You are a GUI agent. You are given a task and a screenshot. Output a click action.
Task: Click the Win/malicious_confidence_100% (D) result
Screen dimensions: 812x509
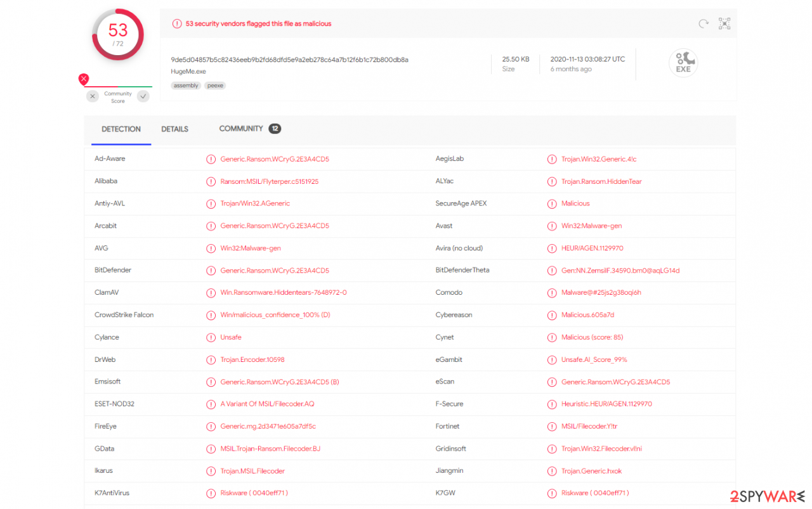(275, 315)
